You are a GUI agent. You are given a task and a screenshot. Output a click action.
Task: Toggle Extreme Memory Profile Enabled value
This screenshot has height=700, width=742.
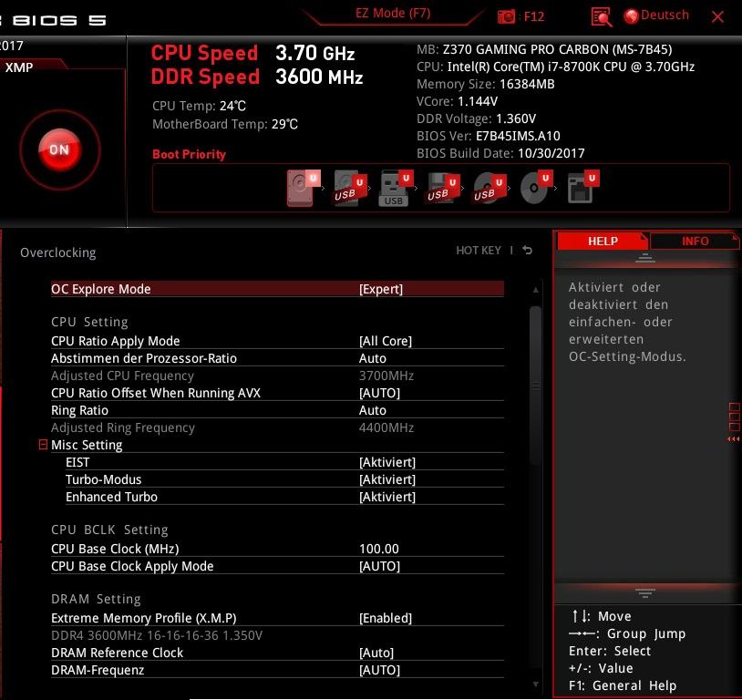click(386, 618)
